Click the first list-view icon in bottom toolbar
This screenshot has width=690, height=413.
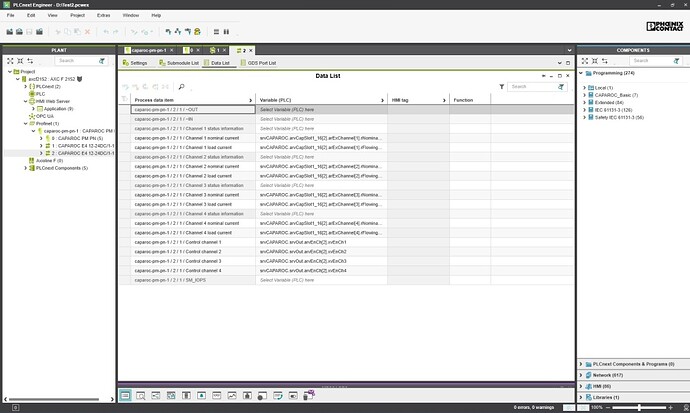pyautogui.click(x=125, y=395)
